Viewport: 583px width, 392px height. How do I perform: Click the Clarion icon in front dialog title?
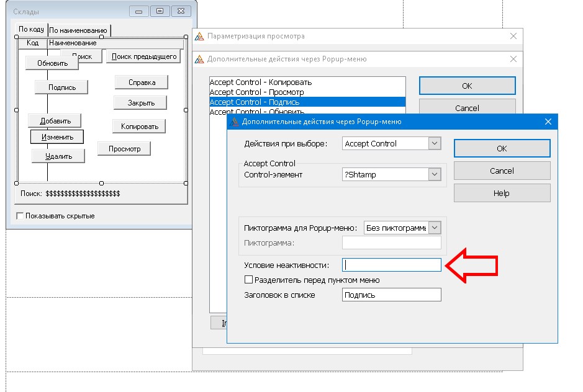point(234,122)
